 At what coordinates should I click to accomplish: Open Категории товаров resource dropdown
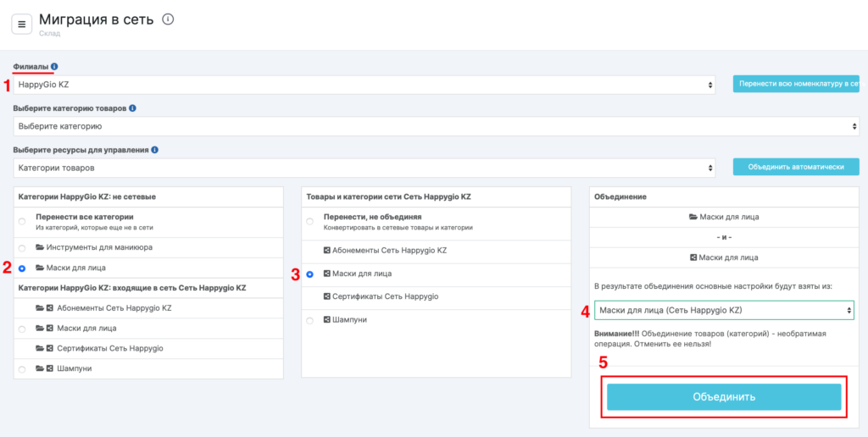click(x=364, y=168)
